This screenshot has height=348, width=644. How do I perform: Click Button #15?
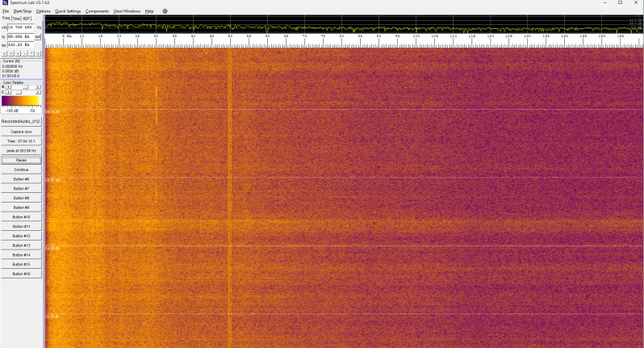pos(21,264)
